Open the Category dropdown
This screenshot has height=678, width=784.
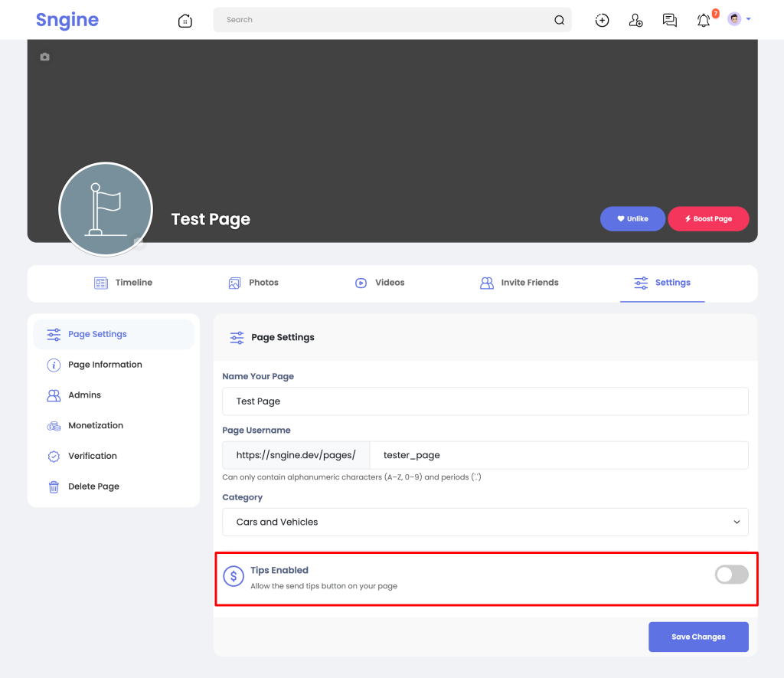click(485, 522)
